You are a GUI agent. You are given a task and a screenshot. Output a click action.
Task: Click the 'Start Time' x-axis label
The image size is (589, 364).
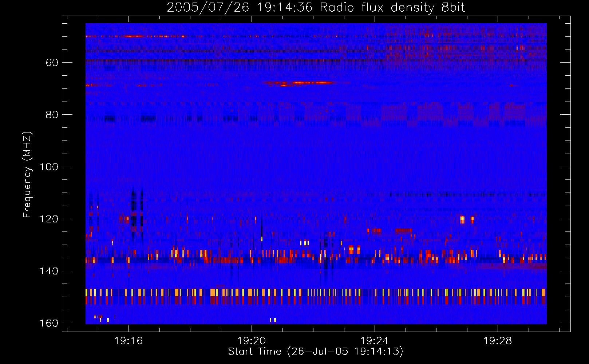click(x=316, y=352)
